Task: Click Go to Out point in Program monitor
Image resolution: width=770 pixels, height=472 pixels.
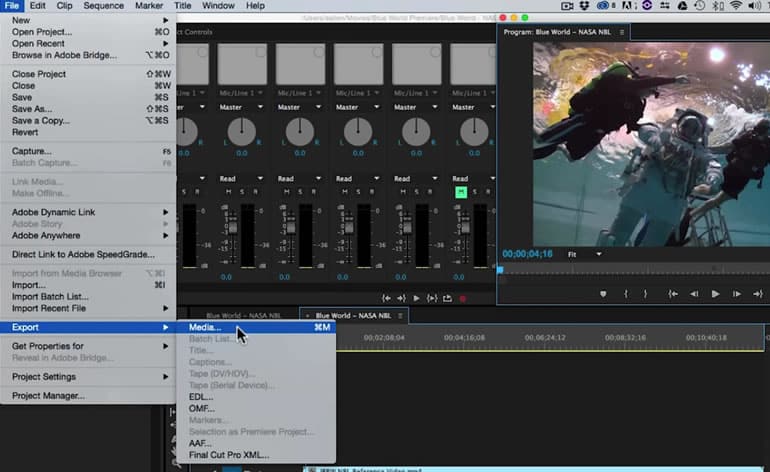Action: click(758, 294)
